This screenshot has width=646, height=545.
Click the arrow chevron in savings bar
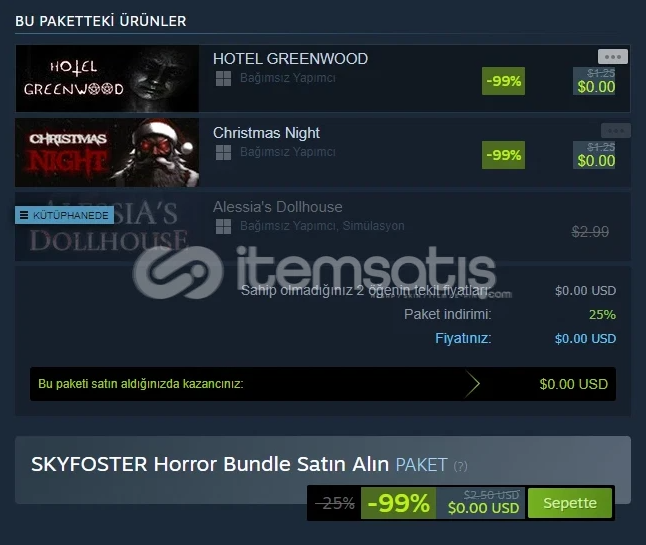(x=472, y=384)
